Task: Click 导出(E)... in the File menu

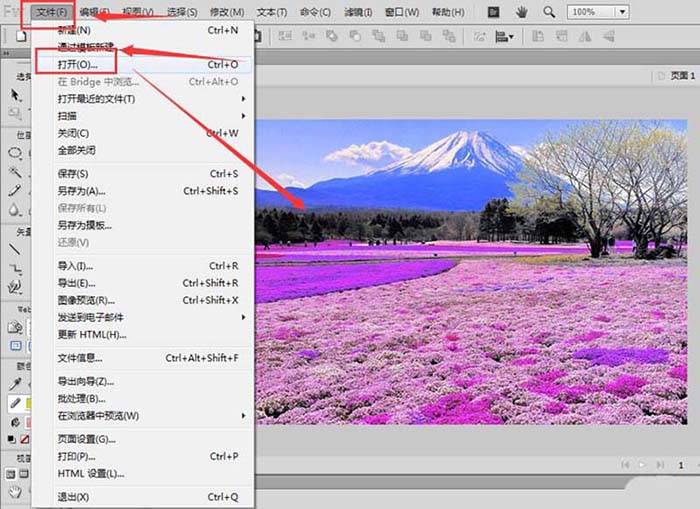Action: [x=75, y=283]
